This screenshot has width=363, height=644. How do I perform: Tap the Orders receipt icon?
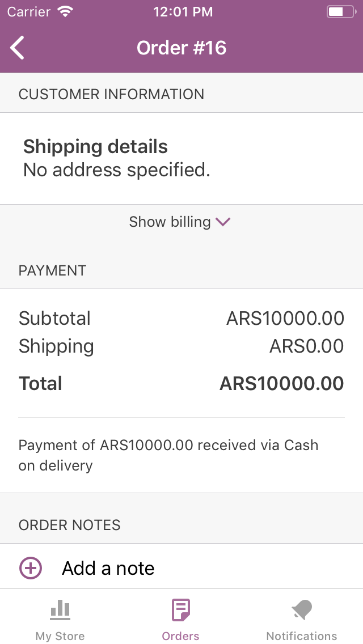[x=181, y=609]
